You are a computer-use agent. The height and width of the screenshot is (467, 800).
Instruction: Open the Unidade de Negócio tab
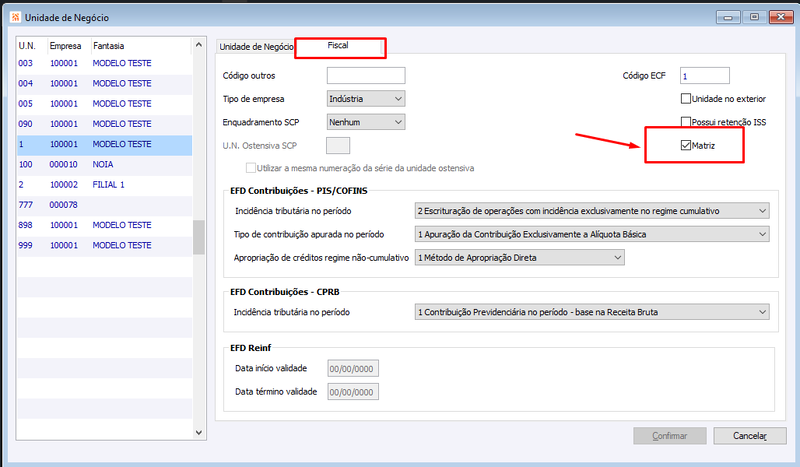point(256,46)
